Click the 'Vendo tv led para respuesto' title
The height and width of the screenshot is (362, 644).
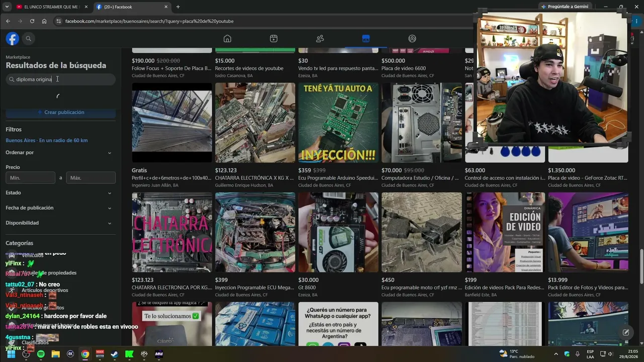[x=338, y=68]
